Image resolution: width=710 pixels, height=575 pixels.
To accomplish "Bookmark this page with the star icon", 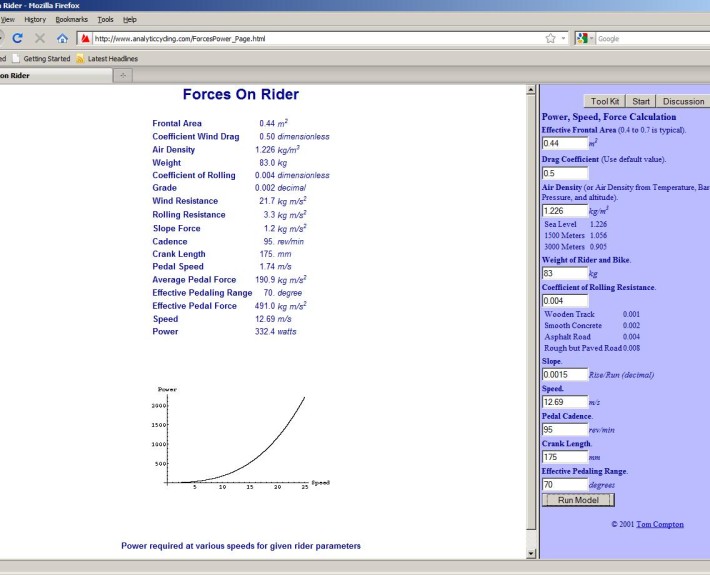I will [x=550, y=38].
